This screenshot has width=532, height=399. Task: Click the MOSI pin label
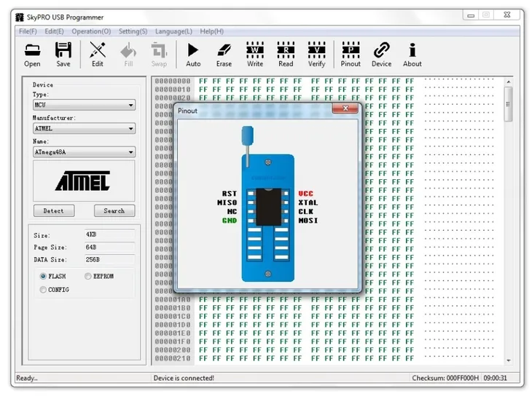pos(308,221)
